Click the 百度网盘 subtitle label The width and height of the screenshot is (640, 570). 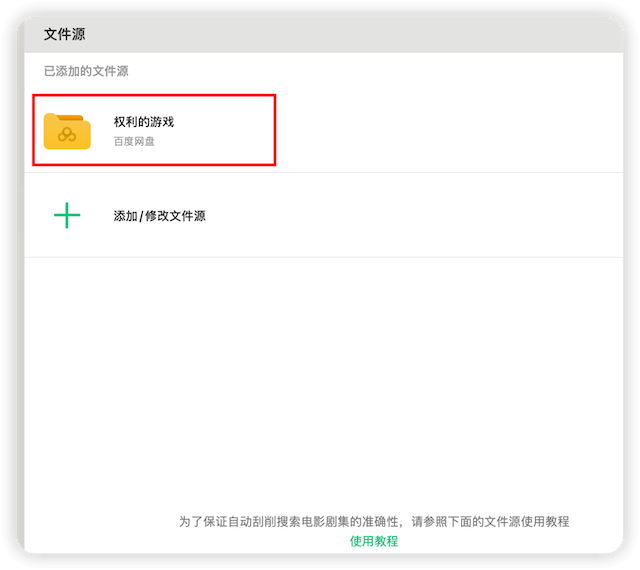click(x=134, y=142)
